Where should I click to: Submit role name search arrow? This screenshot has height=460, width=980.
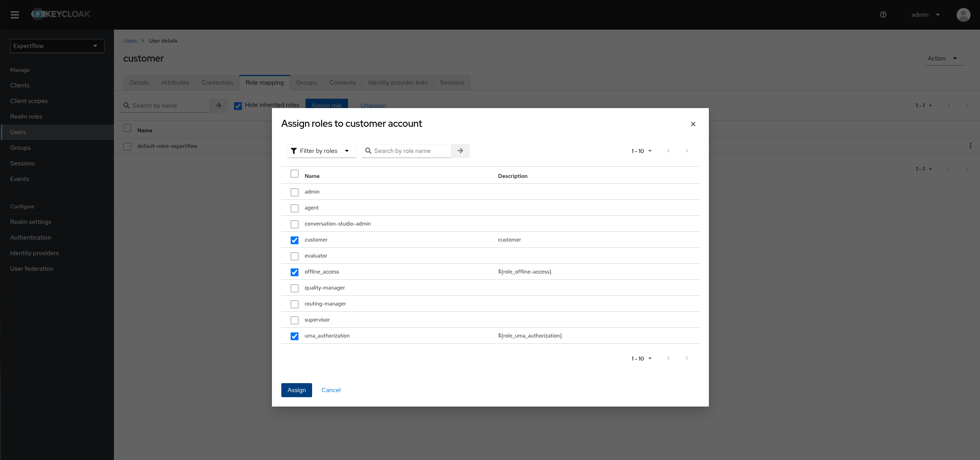pos(460,151)
